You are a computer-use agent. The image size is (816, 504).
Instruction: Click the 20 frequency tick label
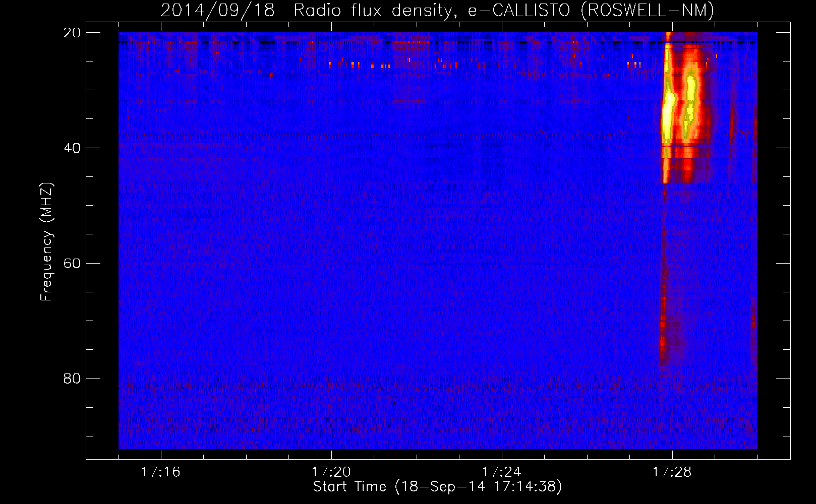tap(72, 33)
